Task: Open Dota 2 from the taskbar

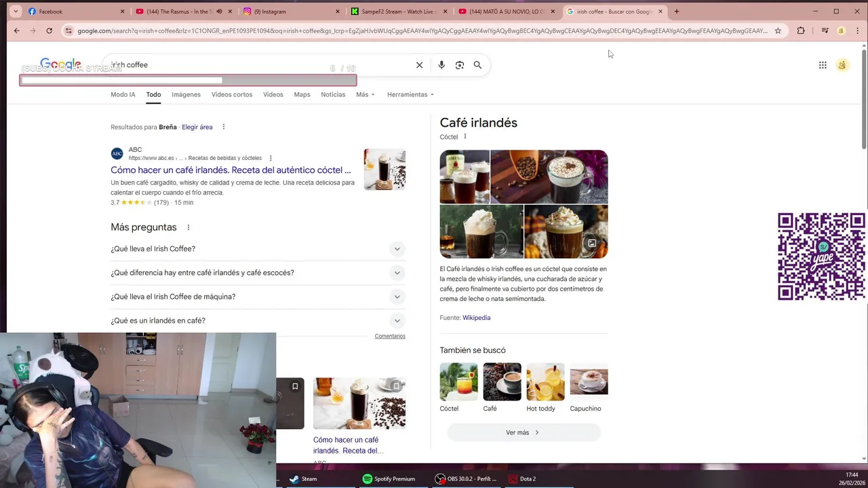Action: point(522,479)
